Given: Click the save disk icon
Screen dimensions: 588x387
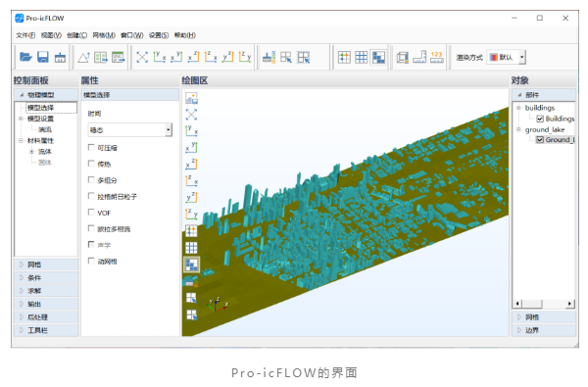Looking at the screenshot, I should click(43, 57).
